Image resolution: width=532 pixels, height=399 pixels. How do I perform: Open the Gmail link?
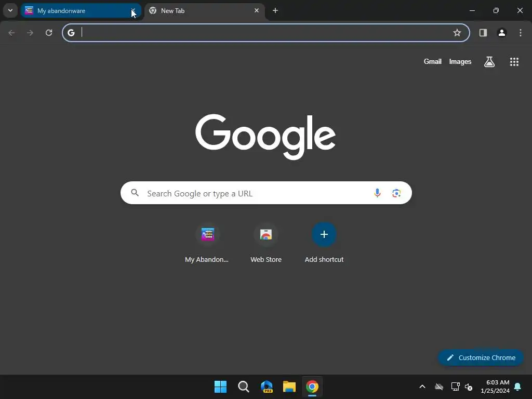433,61
